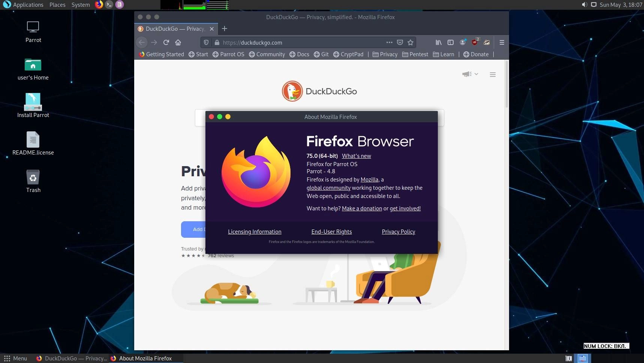Launch terminal from top panel icon
Viewport: 644px width, 363px height.
(109, 4)
